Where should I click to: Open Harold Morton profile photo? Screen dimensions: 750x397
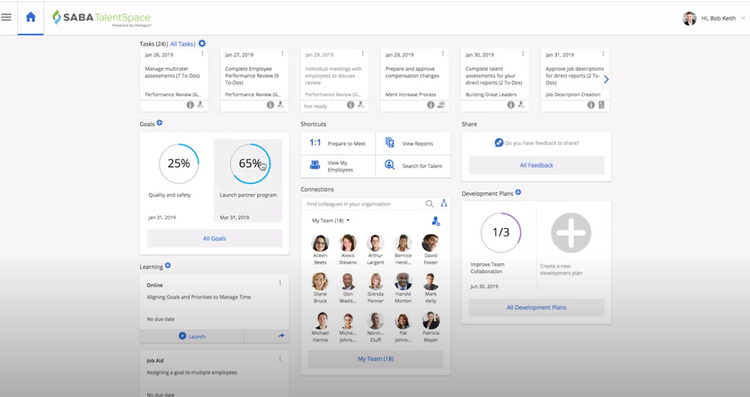click(403, 281)
